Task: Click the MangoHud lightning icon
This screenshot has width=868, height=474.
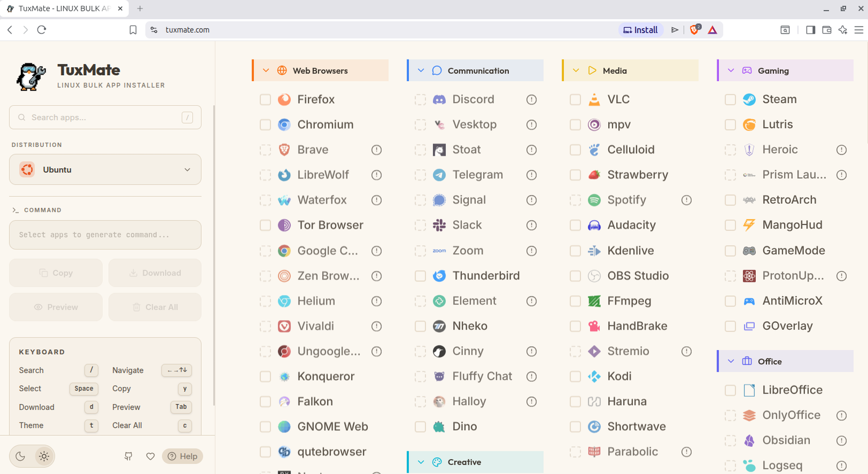Action: pyautogui.click(x=749, y=225)
